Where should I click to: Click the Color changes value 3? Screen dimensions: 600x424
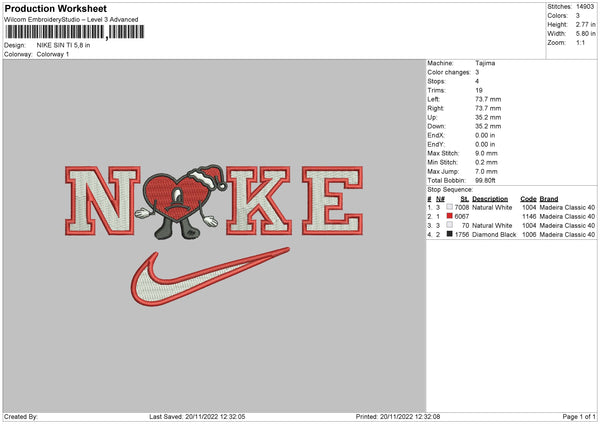(477, 72)
